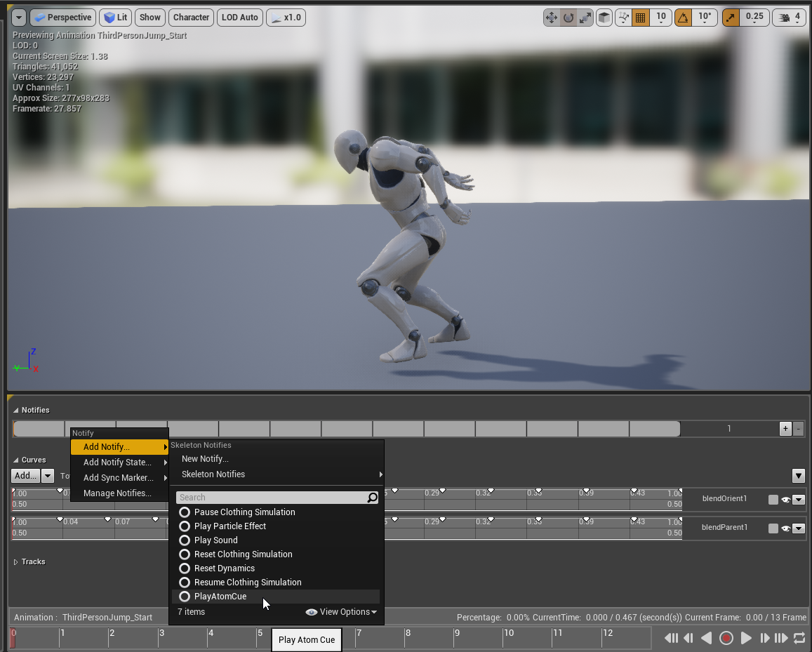Step forward one frame
The height and width of the screenshot is (652, 812).
[x=764, y=638]
